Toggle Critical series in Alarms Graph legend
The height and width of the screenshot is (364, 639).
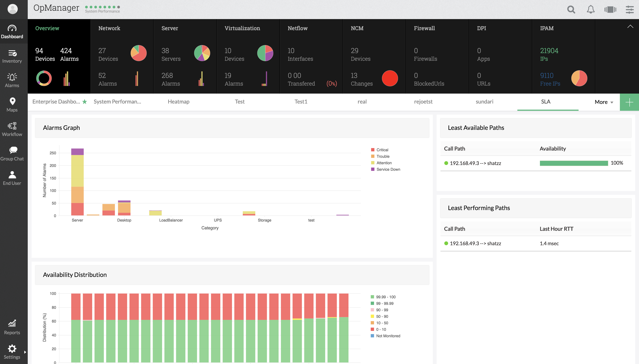point(382,150)
